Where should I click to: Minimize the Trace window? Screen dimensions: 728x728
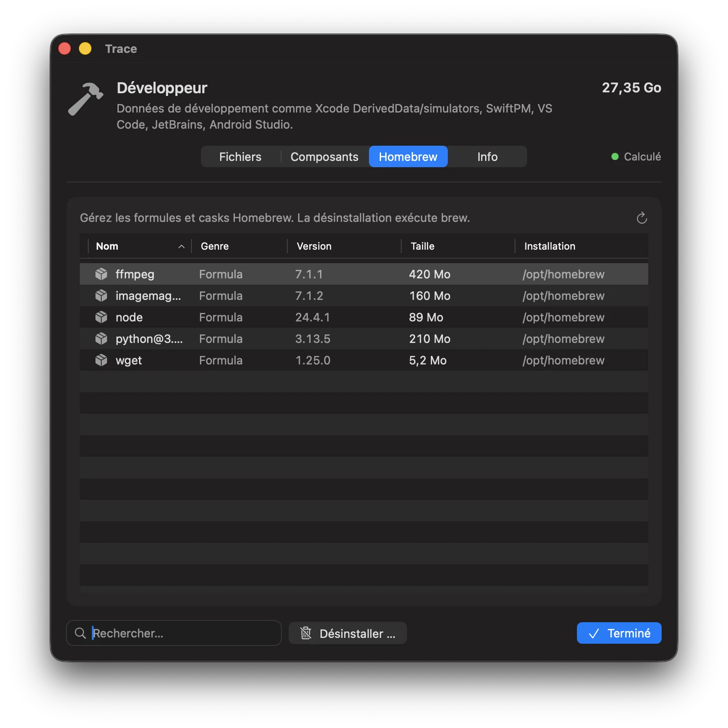(x=85, y=48)
